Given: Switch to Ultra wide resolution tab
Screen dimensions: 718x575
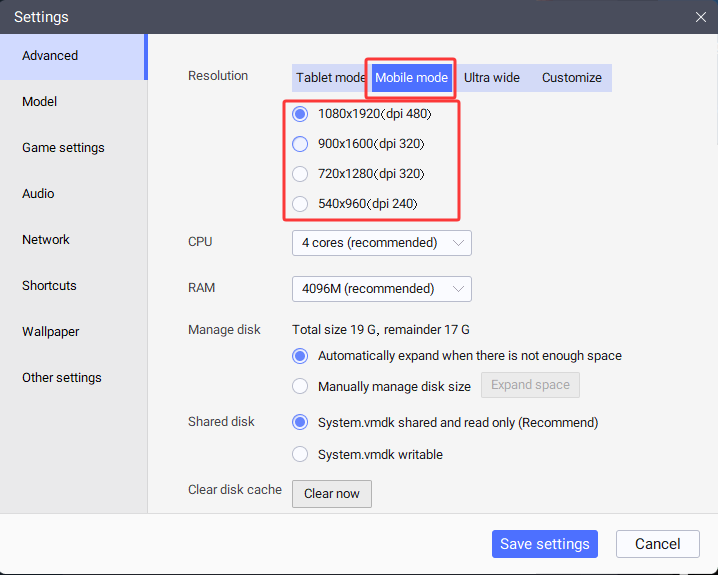Looking at the screenshot, I should tap(492, 78).
